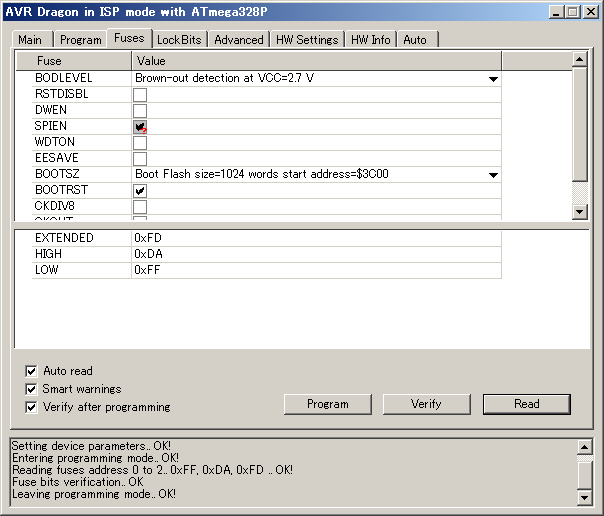
Task: Edit the EXTENDED fuse value 0xFD
Action: [316, 238]
